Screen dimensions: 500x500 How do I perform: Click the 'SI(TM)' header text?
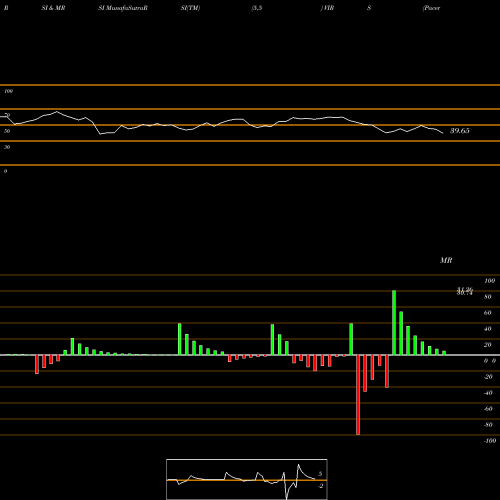190,8
